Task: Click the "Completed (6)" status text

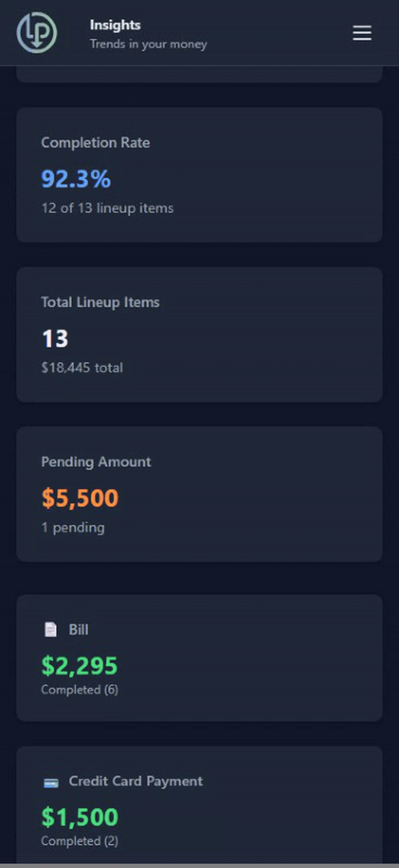Action: (79, 690)
